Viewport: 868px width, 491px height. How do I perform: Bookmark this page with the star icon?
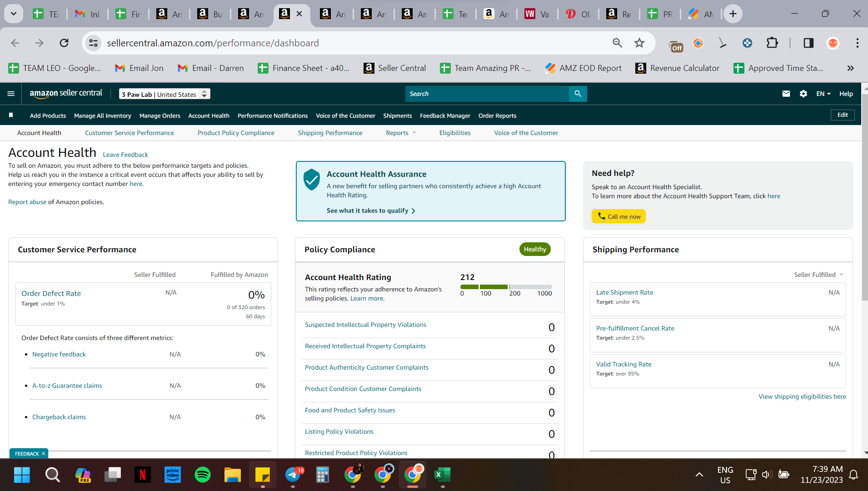639,43
